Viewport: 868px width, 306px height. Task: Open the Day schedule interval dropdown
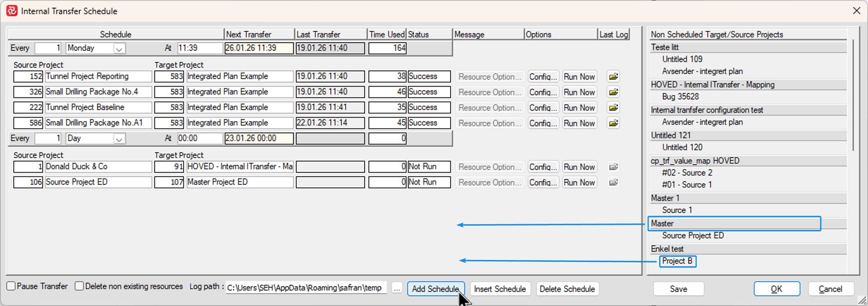coord(119,139)
